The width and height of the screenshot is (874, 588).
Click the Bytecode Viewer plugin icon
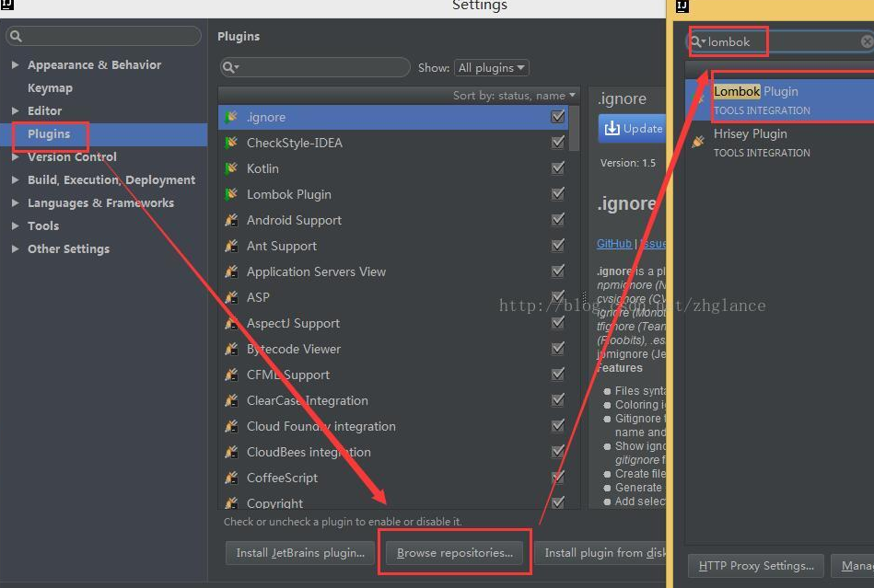tap(231, 349)
